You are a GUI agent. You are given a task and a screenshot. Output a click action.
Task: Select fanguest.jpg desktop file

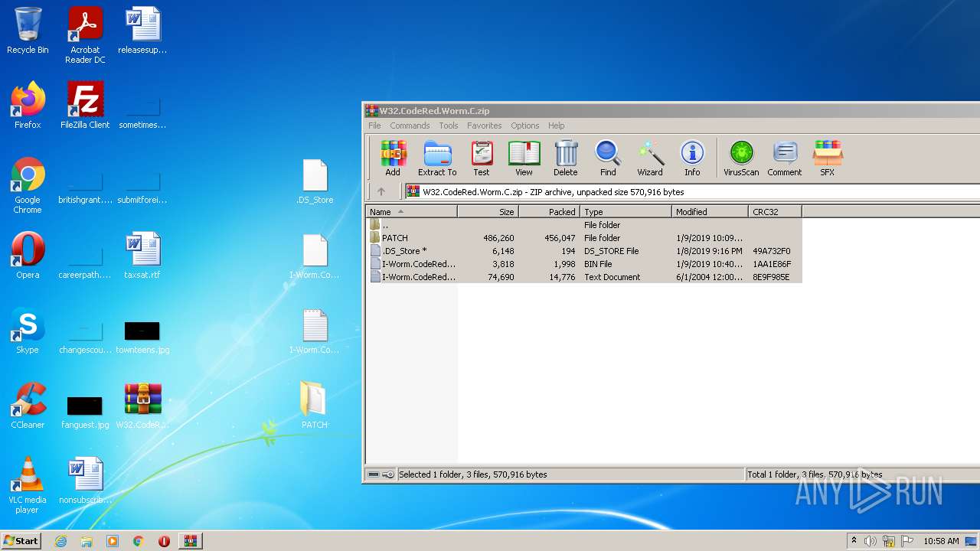(85, 412)
